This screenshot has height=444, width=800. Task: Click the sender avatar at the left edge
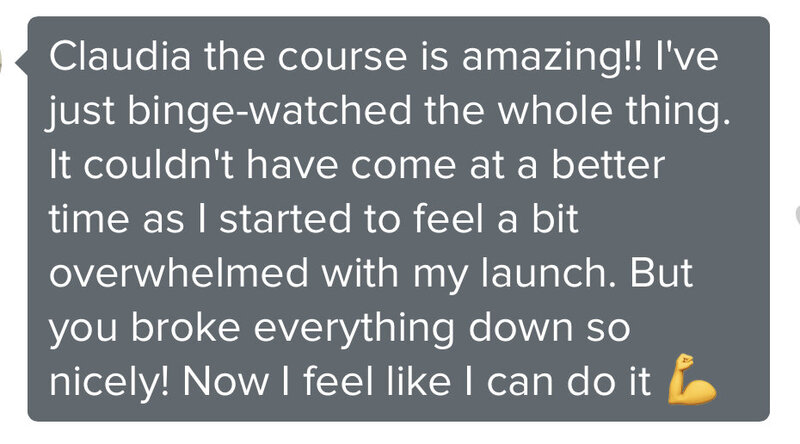click(x=2, y=64)
